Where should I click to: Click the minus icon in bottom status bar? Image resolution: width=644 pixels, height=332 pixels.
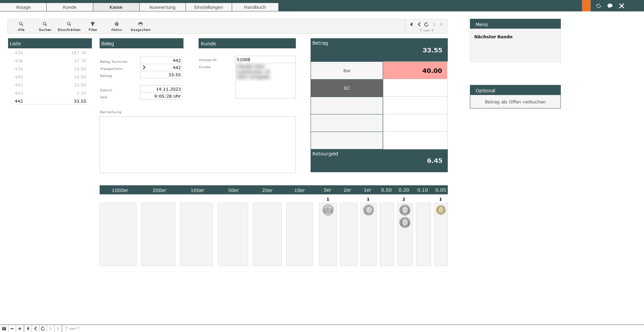click(x=12, y=329)
